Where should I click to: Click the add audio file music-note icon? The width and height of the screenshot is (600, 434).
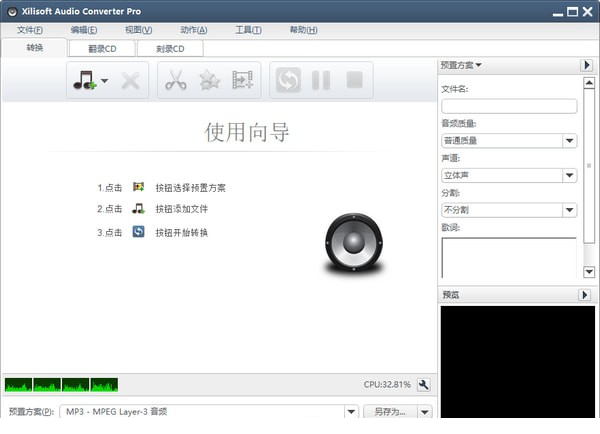(85, 80)
